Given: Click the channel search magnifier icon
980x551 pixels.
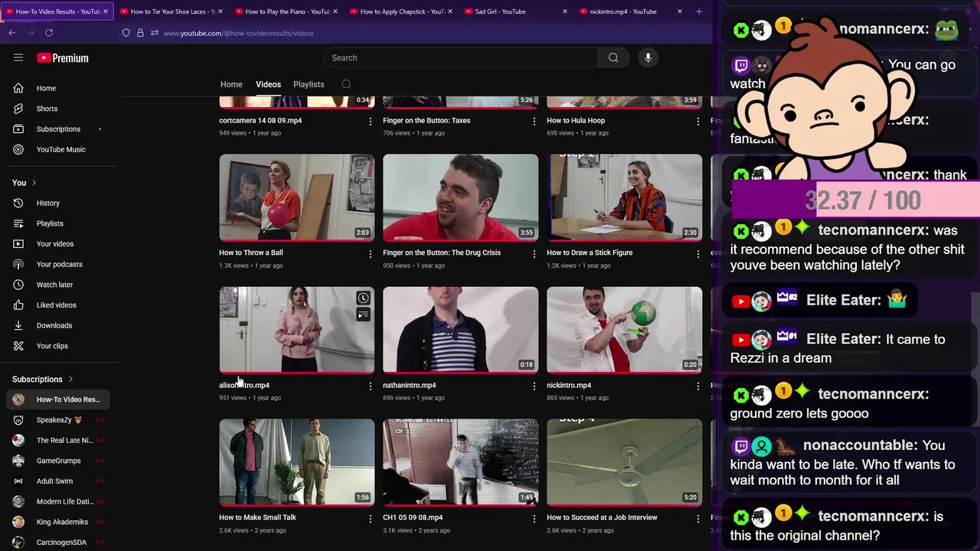Looking at the screenshot, I should click(346, 84).
